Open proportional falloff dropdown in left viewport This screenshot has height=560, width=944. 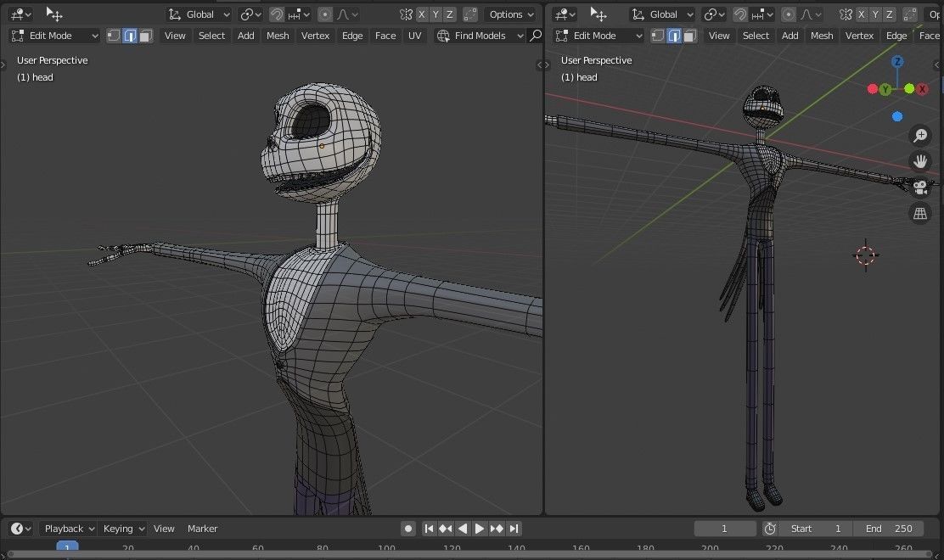[347, 14]
